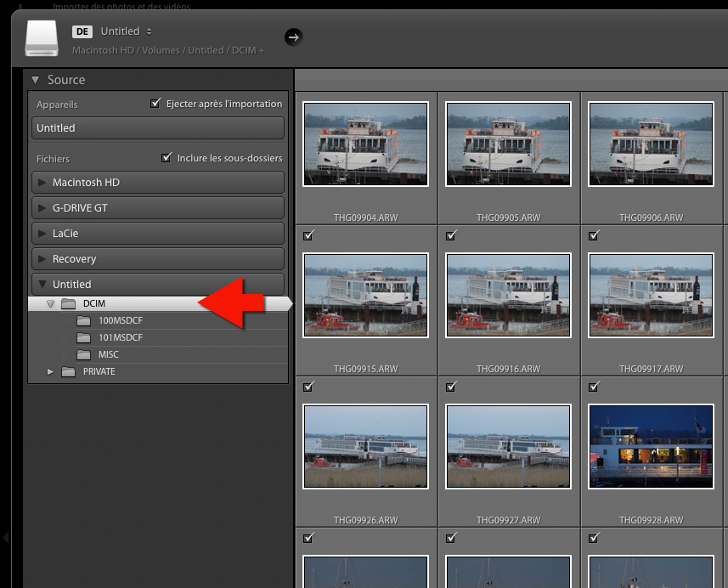Click the THG09926.ARW file name

(x=366, y=520)
